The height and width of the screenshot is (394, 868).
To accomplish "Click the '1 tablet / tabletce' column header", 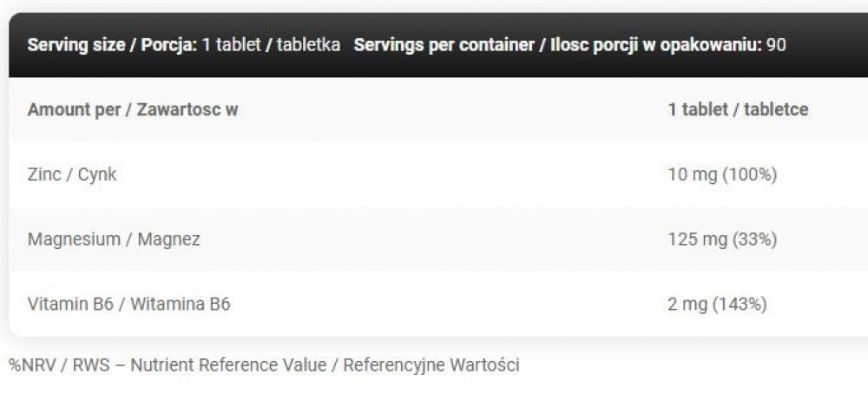I will pyautogui.click(x=738, y=110).
